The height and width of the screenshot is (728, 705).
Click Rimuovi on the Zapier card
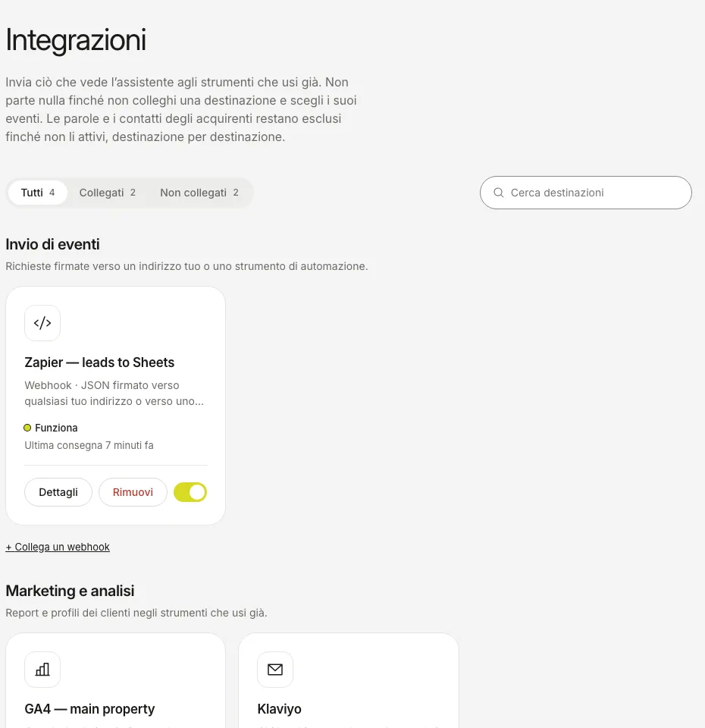[x=133, y=492]
